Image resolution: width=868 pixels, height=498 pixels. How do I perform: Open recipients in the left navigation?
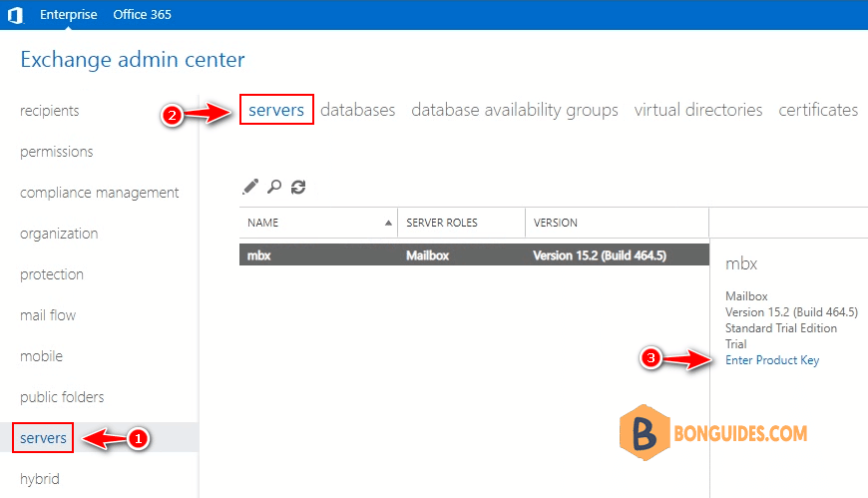(49, 111)
